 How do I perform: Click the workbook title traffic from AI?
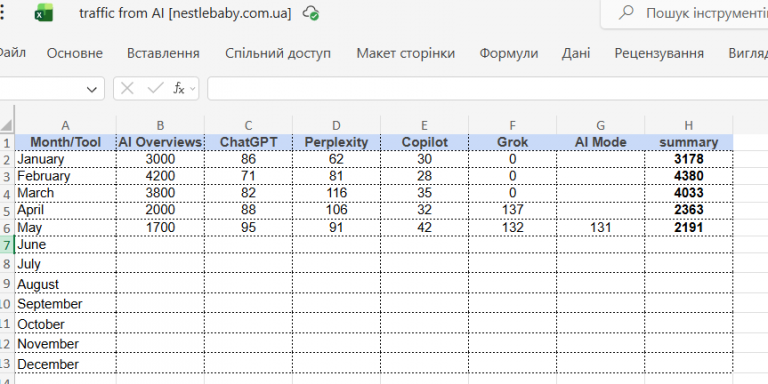(x=185, y=13)
